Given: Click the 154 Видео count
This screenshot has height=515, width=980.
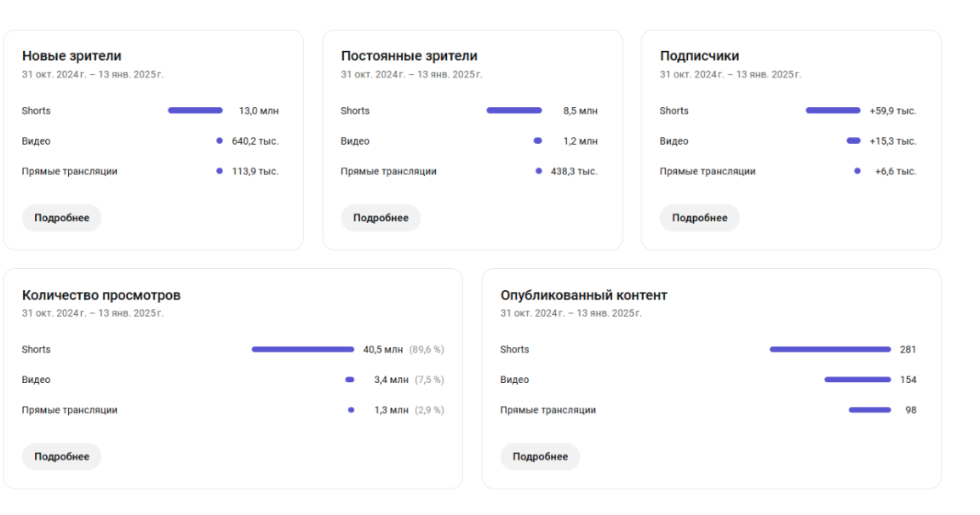Looking at the screenshot, I should pyautogui.click(x=908, y=380).
